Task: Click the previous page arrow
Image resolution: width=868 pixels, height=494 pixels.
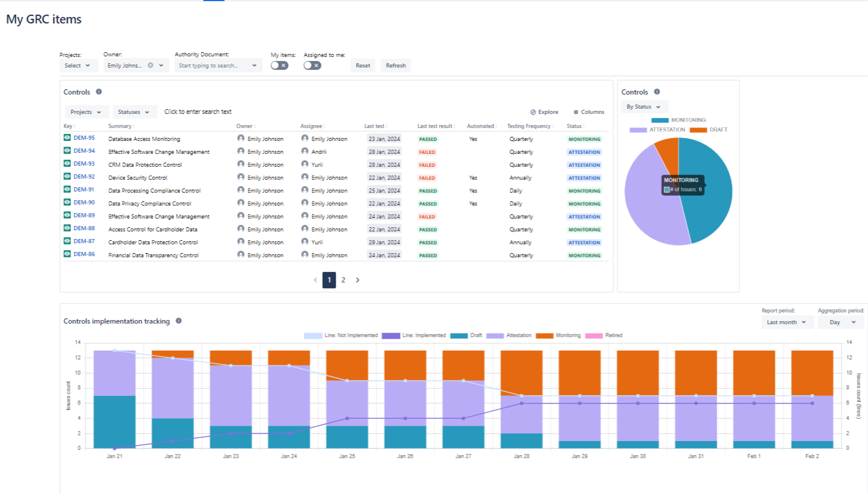Action: click(315, 280)
